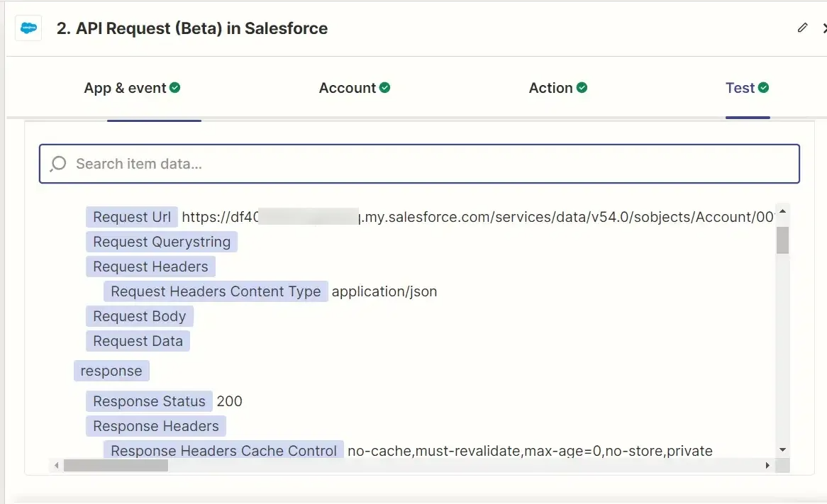Screen dimensions: 827x504
Task: Click green checkmark beside Action
Action: click(x=582, y=87)
